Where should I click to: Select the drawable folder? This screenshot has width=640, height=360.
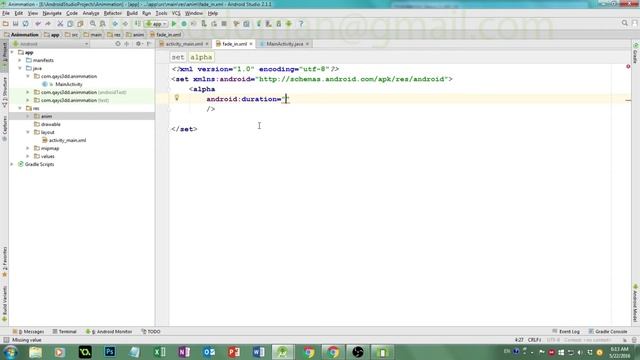[51, 124]
